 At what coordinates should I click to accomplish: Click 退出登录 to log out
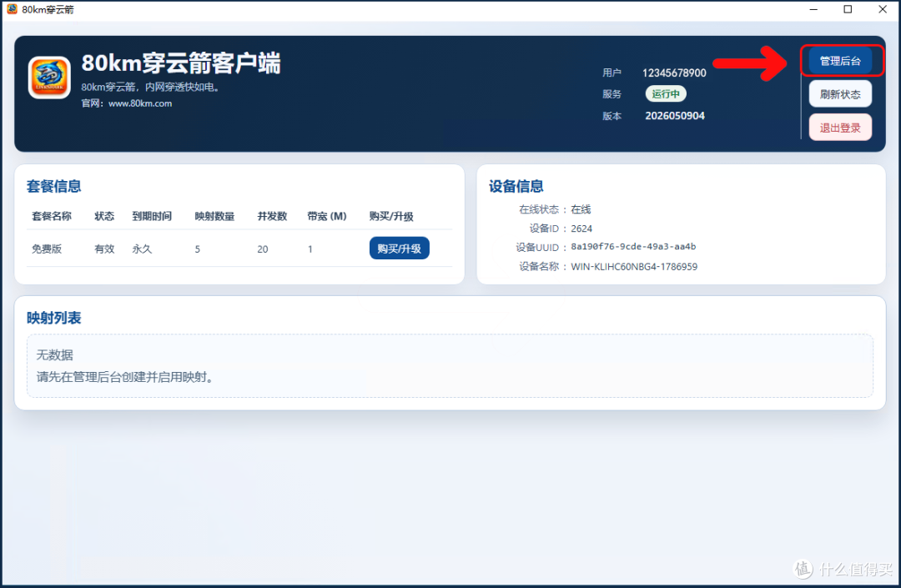pos(840,128)
